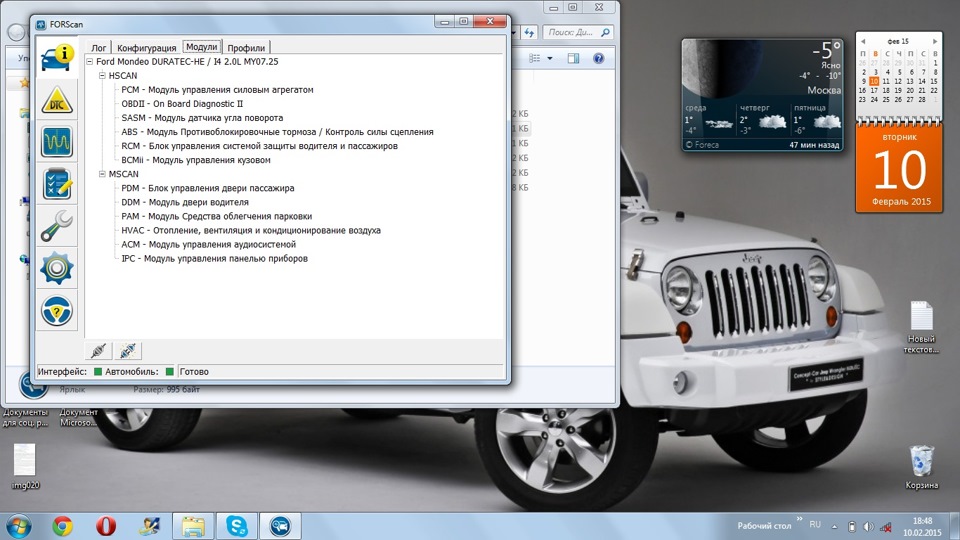960x540 pixels.
Task: Open the gear settings section
Action: 57,268
